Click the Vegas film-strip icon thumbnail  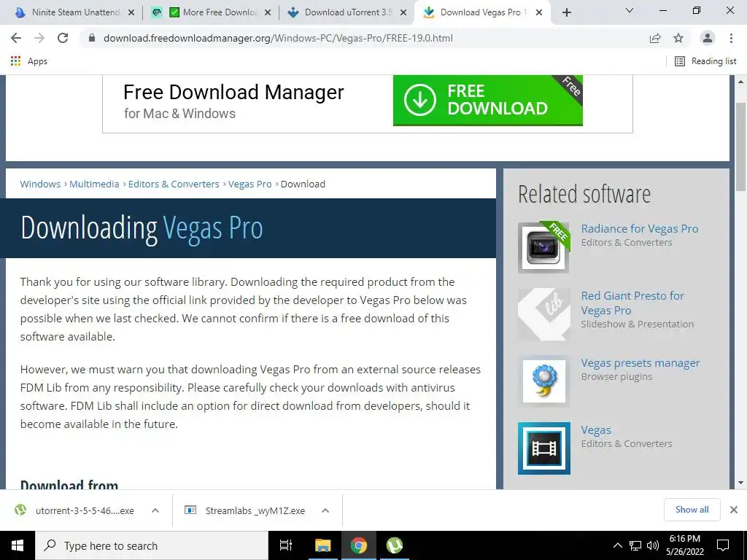coord(543,448)
